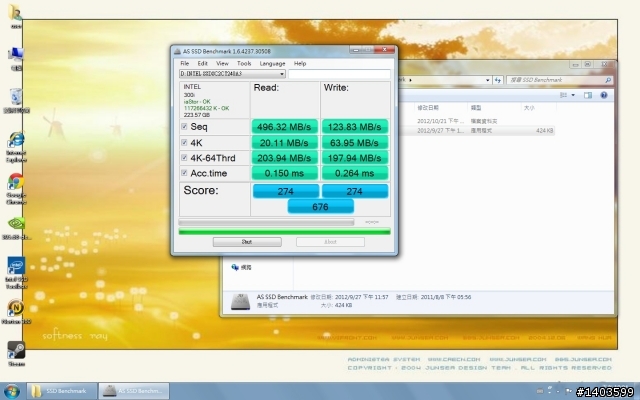Uncheck the Acc.time test checkbox

pyautogui.click(x=184, y=173)
